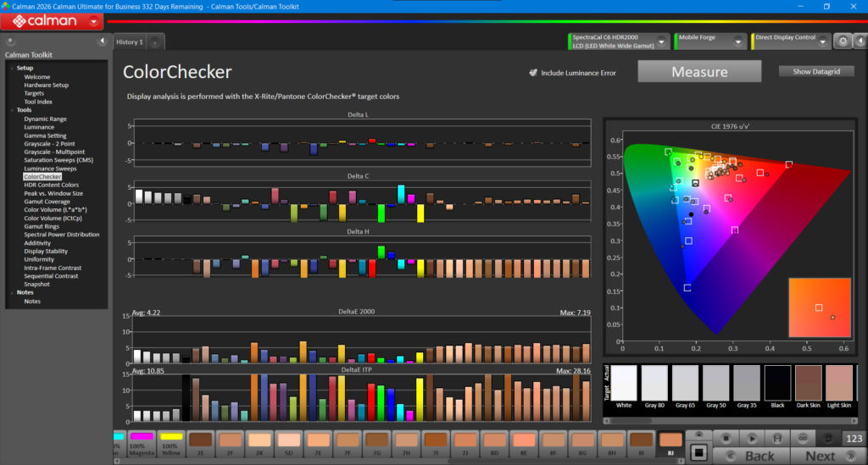Select the 2E color patch
Image resolution: width=868 pixels, height=465 pixels.
coord(200,444)
